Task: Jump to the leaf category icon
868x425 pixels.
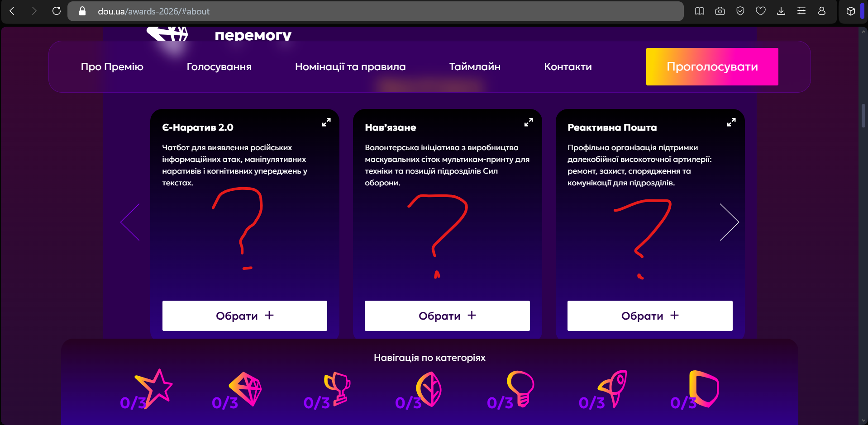Action: [429, 389]
